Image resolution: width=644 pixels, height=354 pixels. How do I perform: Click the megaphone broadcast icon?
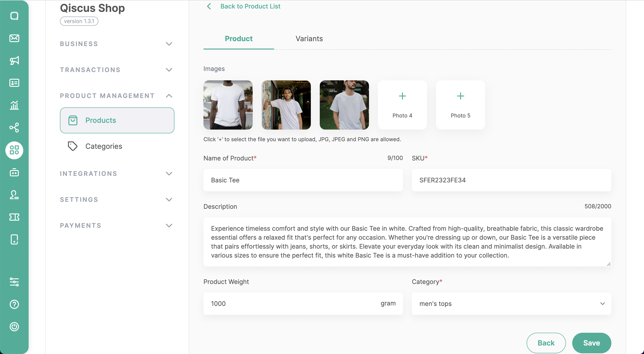click(x=14, y=61)
